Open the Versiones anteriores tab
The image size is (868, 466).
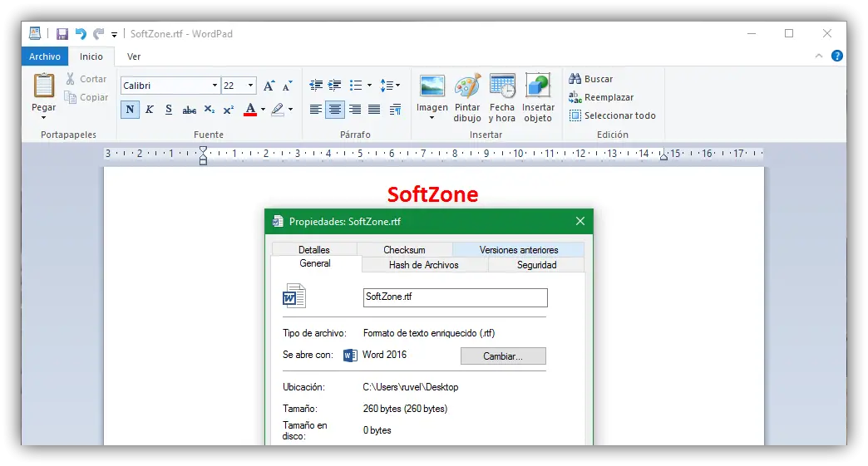click(x=519, y=250)
